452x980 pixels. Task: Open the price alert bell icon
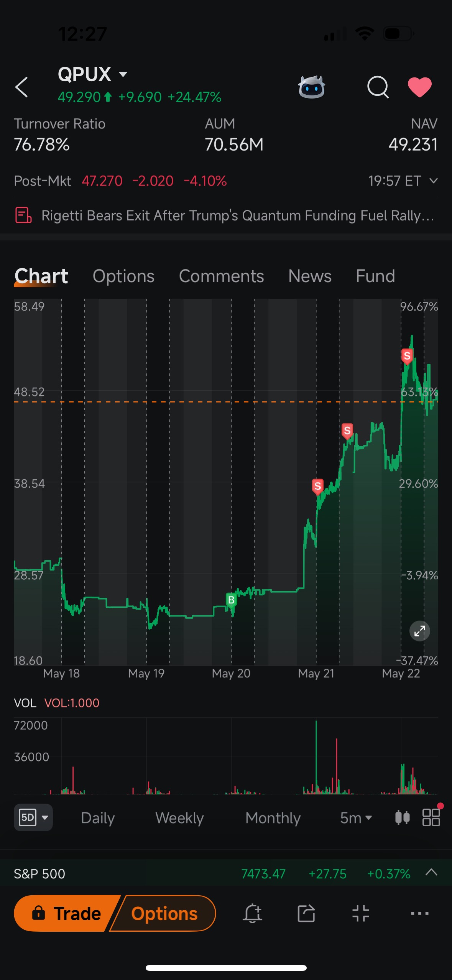click(253, 913)
